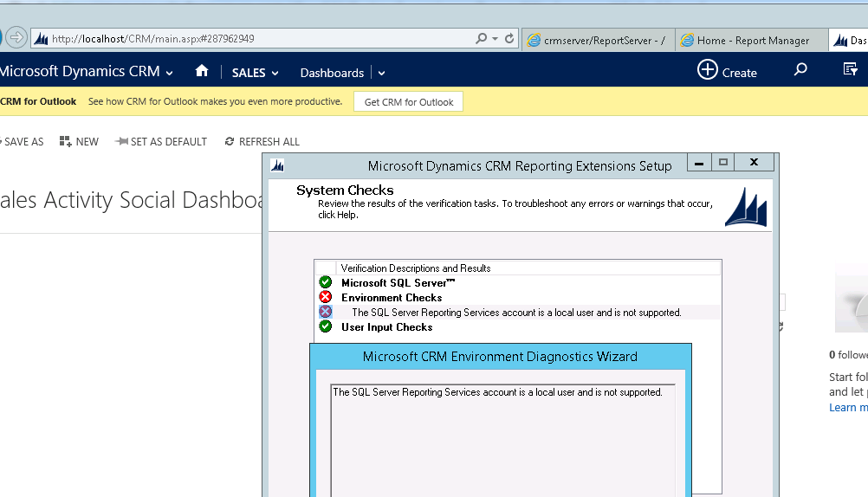Click Verification Descriptions and Results column header
Screen dimensions: 868x497
pyautogui.click(x=528, y=268)
